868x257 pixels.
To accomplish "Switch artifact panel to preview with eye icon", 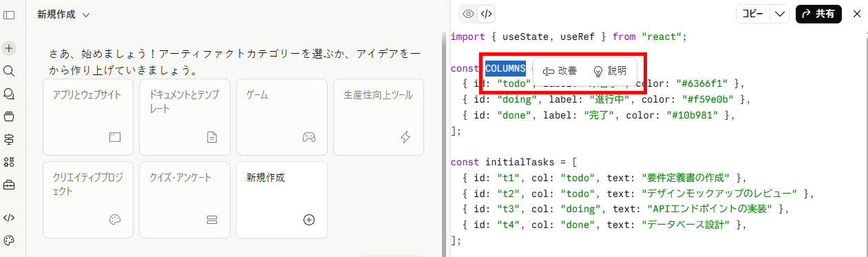I will coord(468,14).
